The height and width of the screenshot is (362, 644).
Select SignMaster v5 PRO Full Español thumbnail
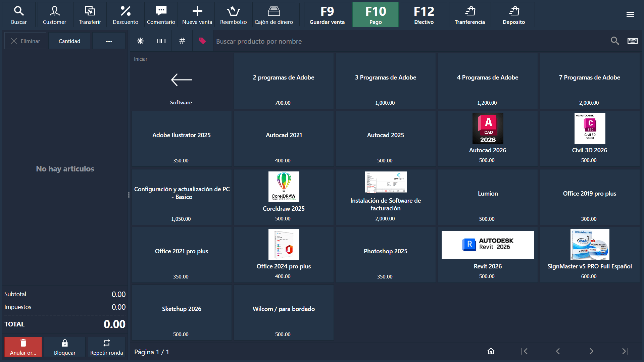[x=590, y=245]
